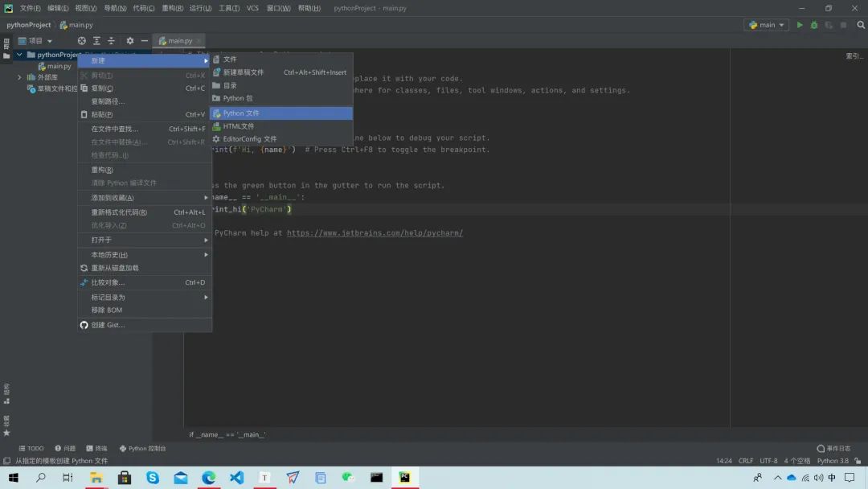Image resolution: width=868 pixels, height=489 pixels.
Task: Open the 终端 (Terminal) tool window
Action: (x=97, y=449)
